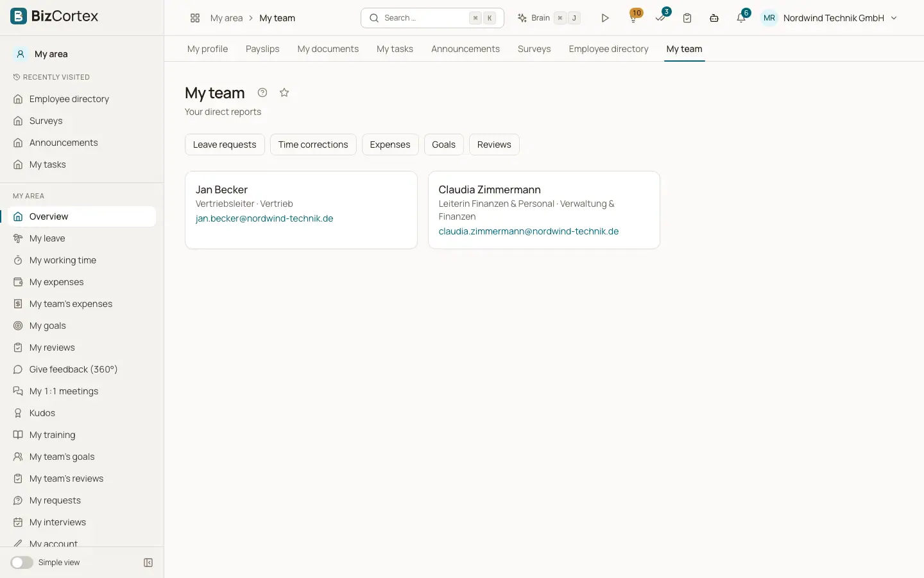Open the Brain assistant button
This screenshot has height=578, width=924.
click(x=549, y=18)
